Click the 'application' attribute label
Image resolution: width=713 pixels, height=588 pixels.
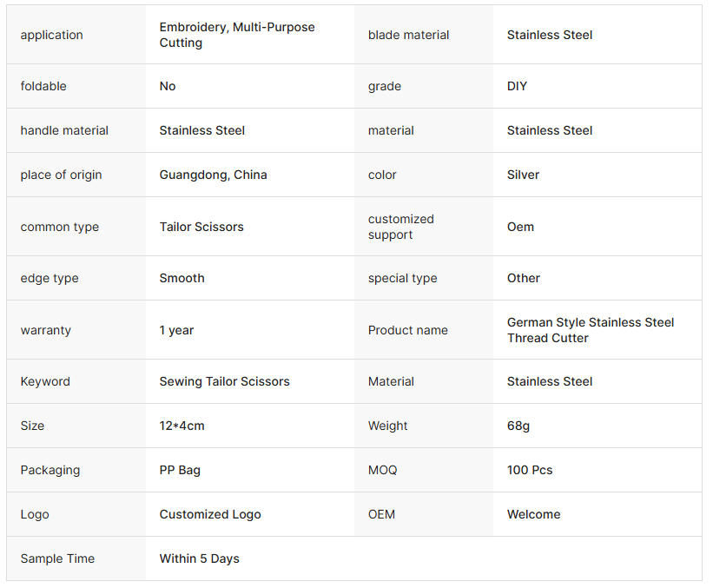pyautogui.click(x=52, y=36)
